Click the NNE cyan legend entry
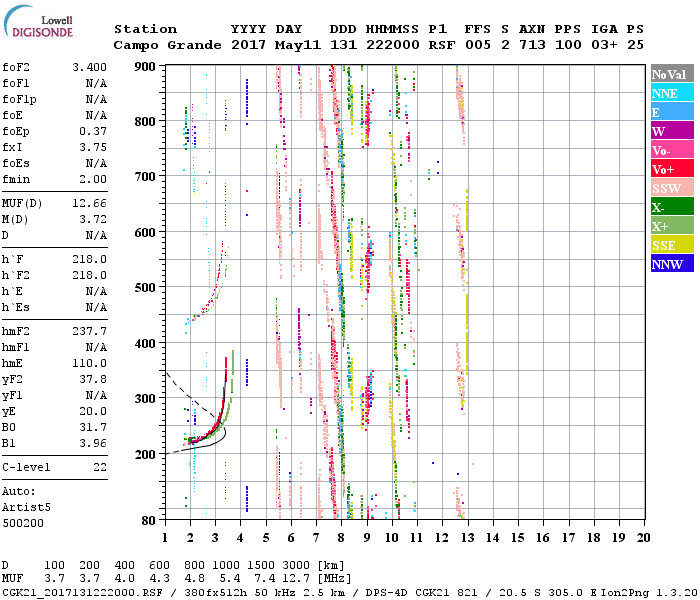Screen dimensions: 700x600 671,93
